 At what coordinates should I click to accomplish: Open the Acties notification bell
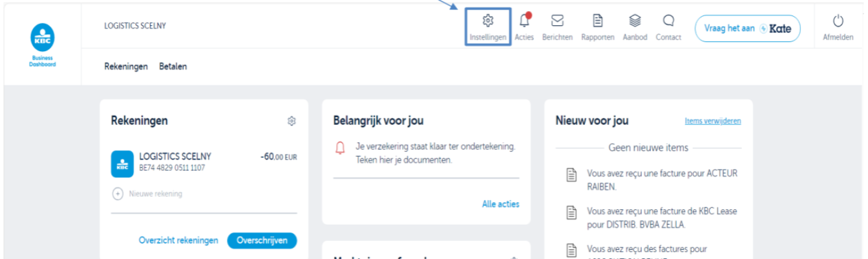[x=524, y=21]
